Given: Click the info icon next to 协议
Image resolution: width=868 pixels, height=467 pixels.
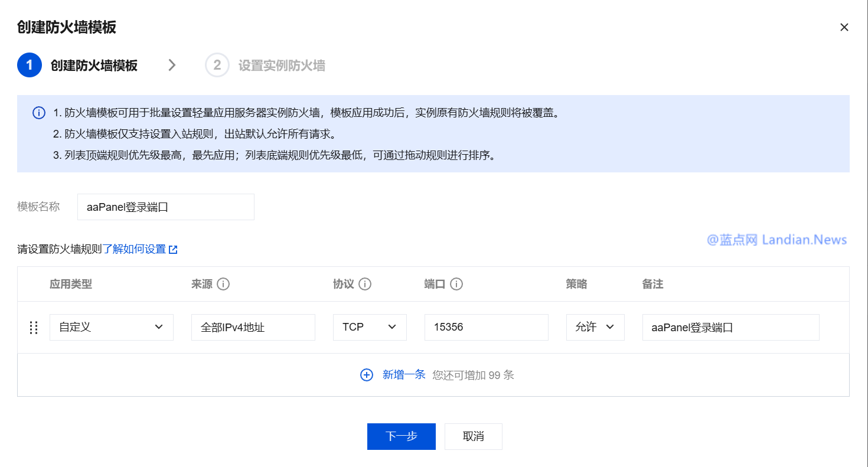Looking at the screenshot, I should pos(365,284).
